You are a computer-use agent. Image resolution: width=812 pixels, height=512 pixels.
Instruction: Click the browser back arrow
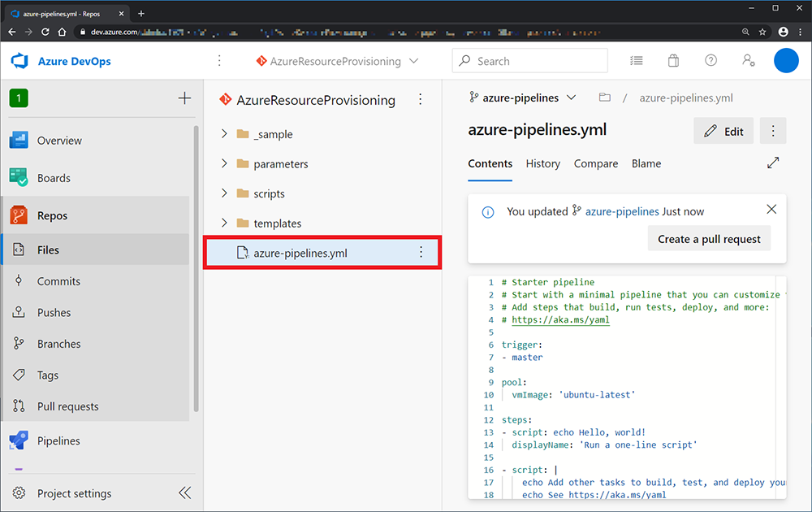[12, 33]
